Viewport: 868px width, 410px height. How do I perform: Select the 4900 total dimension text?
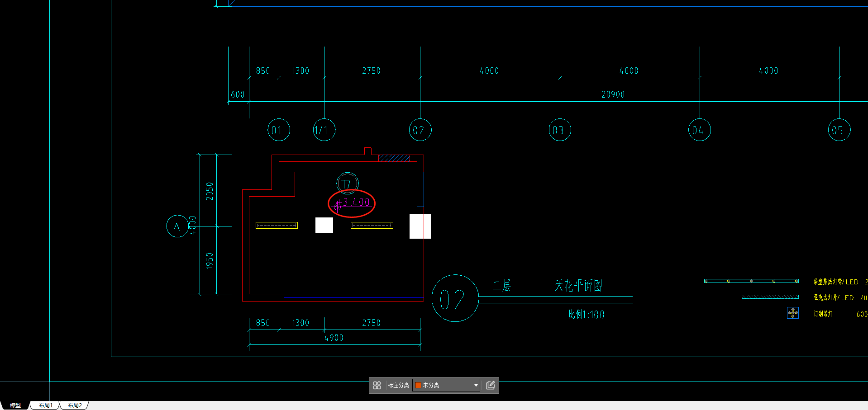[x=334, y=338]
